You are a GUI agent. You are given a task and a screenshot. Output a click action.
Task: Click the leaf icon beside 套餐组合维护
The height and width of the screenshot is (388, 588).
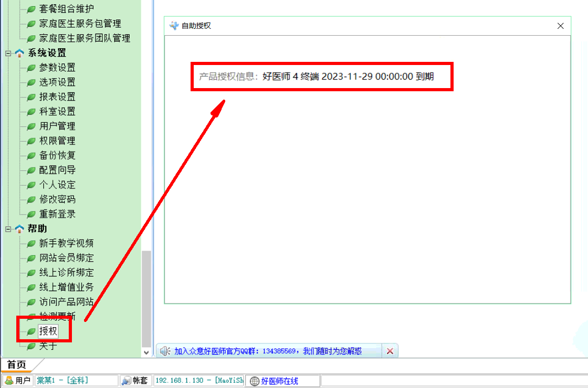[31, 9]
